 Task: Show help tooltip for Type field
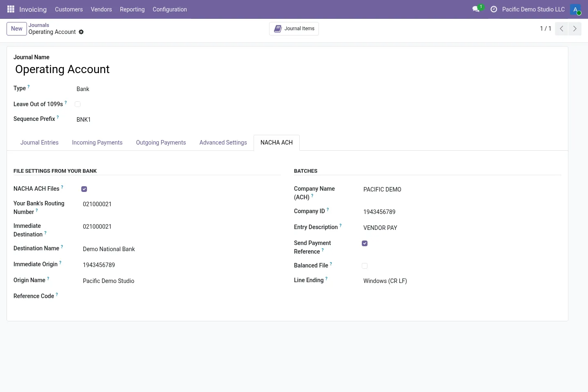(29, 87)
